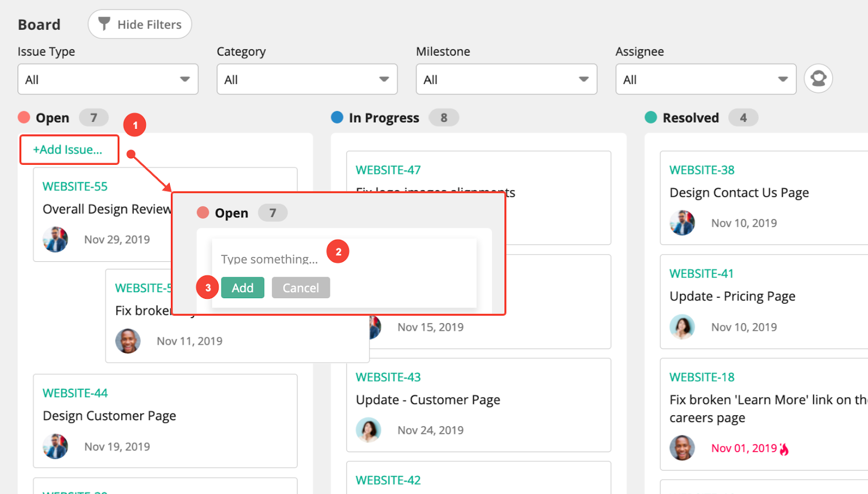Click the assignee avatar on WEBSITE-43

[x=369, y=429]
